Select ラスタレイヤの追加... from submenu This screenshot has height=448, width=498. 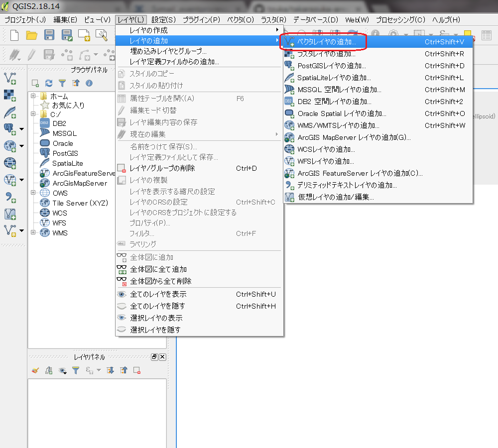[x=378, y=54]
